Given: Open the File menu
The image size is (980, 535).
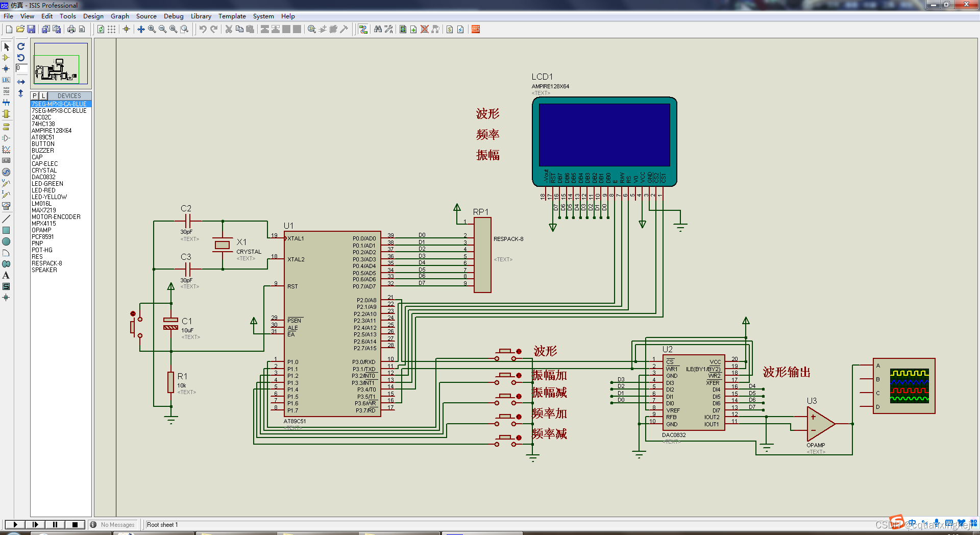Looking at the screenshot, I should [x=8, y=16].
